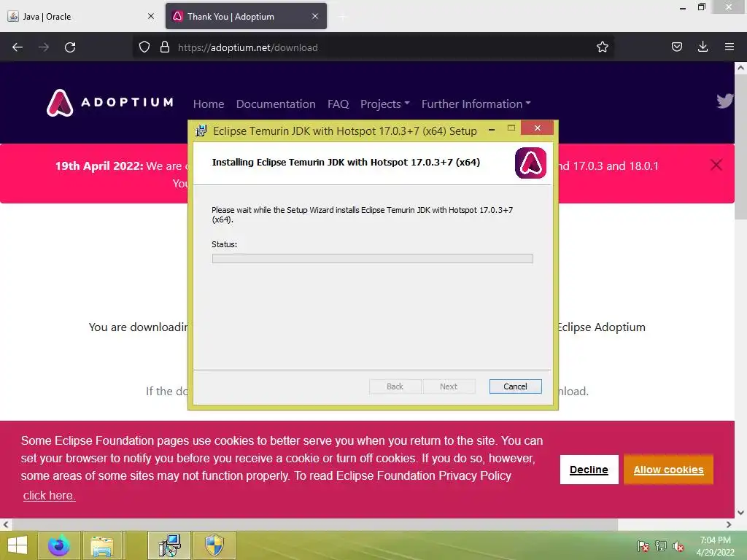Click the Twitter bird icon
Viewport: 747px width, 560px height.
pyautogui.click(x=724, y=101)
